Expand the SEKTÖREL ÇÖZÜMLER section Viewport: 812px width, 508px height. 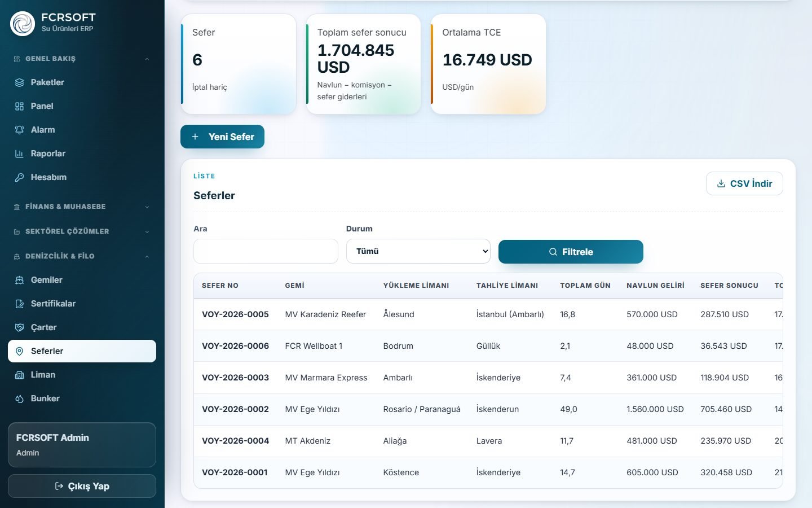click(82, 231)
